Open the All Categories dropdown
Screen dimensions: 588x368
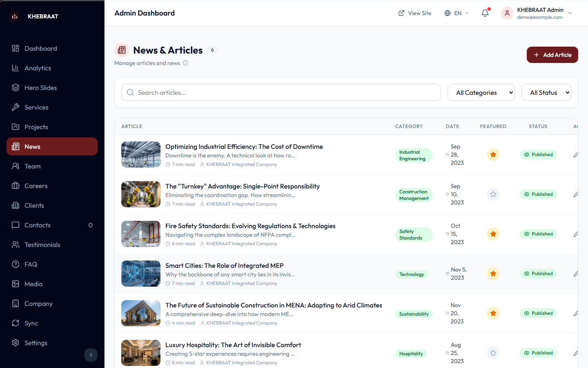point(481,92)
